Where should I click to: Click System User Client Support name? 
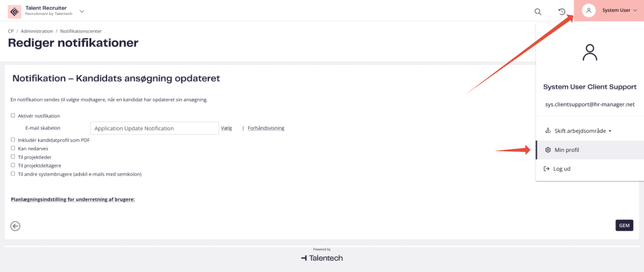(x=590, y=87)
